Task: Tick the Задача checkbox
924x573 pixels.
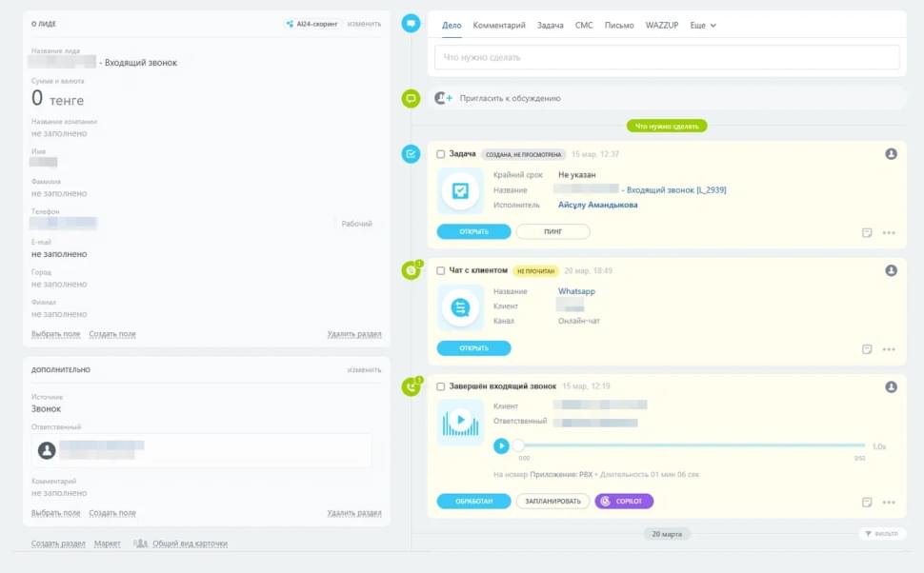Action: point(440,154)
